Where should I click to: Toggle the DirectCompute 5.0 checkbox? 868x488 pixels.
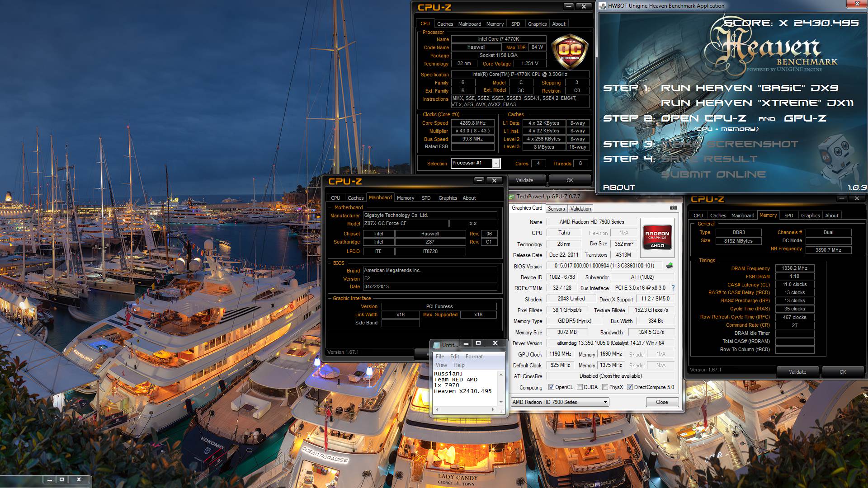630,387
